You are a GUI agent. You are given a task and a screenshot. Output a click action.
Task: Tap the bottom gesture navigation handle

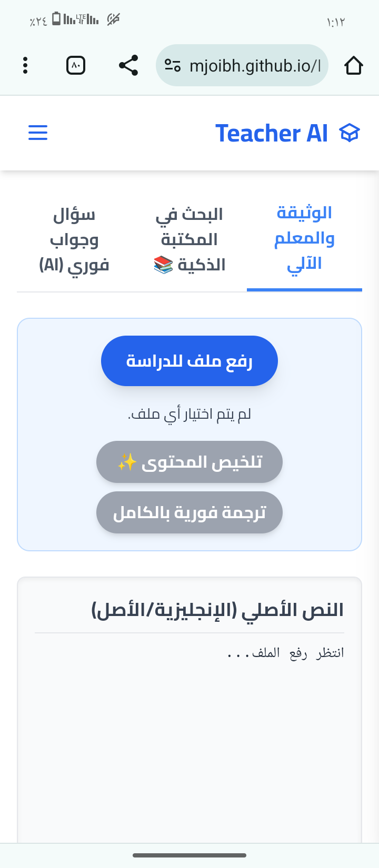point(189,855)
